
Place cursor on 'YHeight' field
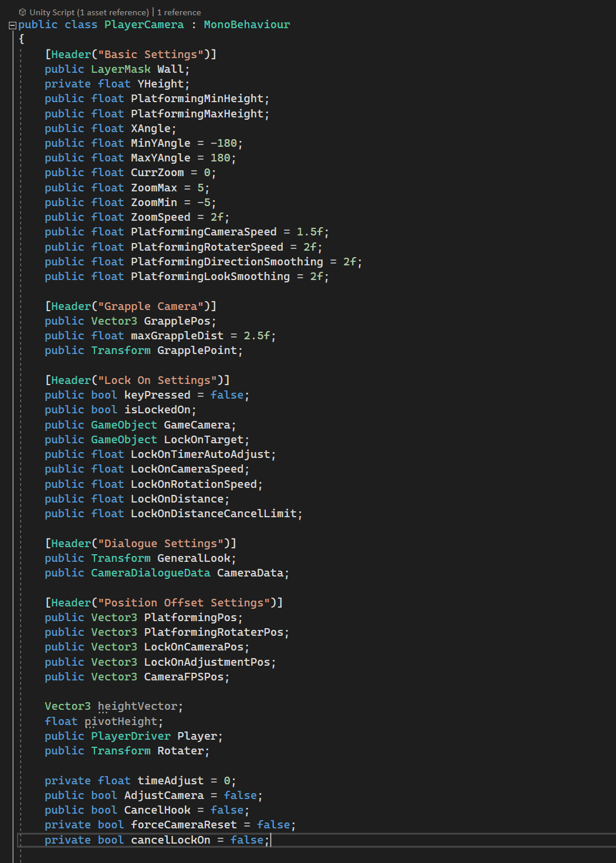coord(161,84)
